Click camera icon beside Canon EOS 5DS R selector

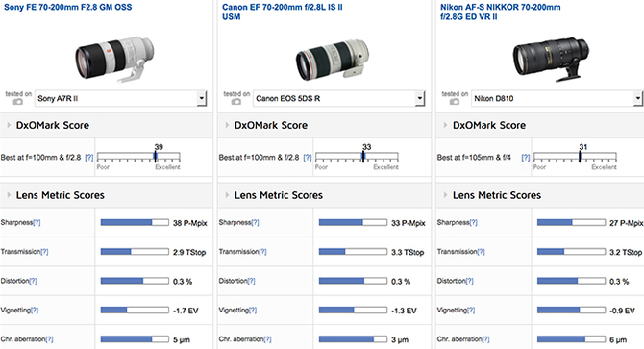tap(235, 101)
